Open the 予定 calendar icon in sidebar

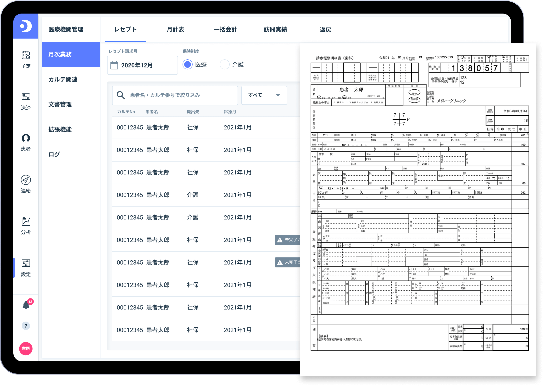(26, 55)
